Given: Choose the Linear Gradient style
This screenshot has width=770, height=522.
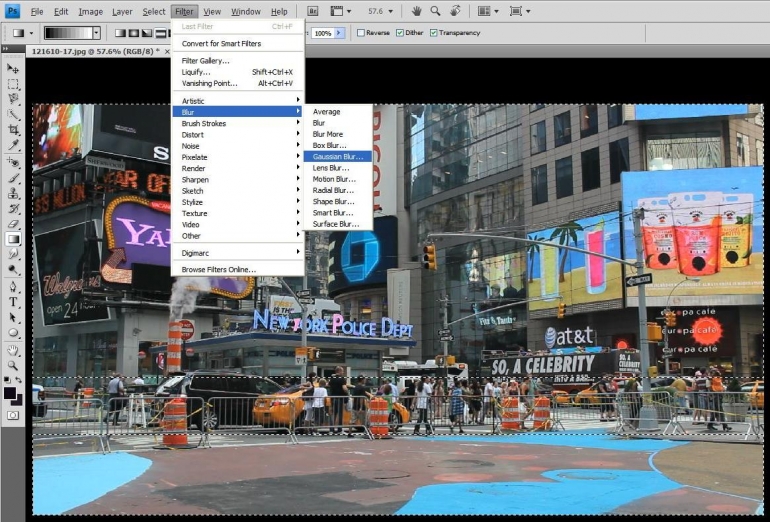Looking at the screenshot, I should (120, 33).
